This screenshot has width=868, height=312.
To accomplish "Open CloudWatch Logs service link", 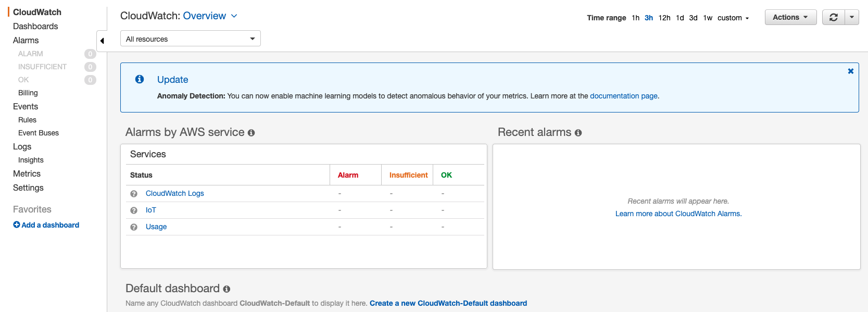I will click(175, 193).
